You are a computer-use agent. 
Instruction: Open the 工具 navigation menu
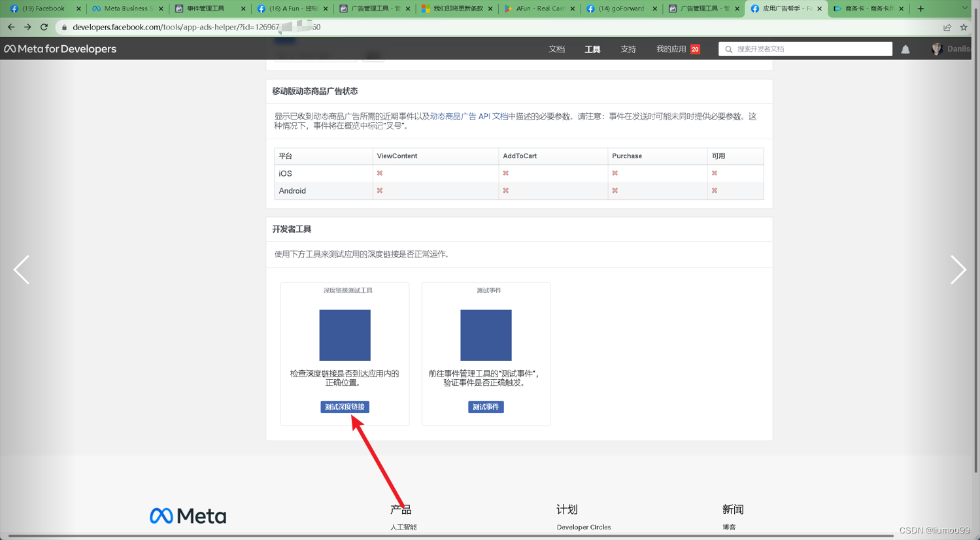592,48
